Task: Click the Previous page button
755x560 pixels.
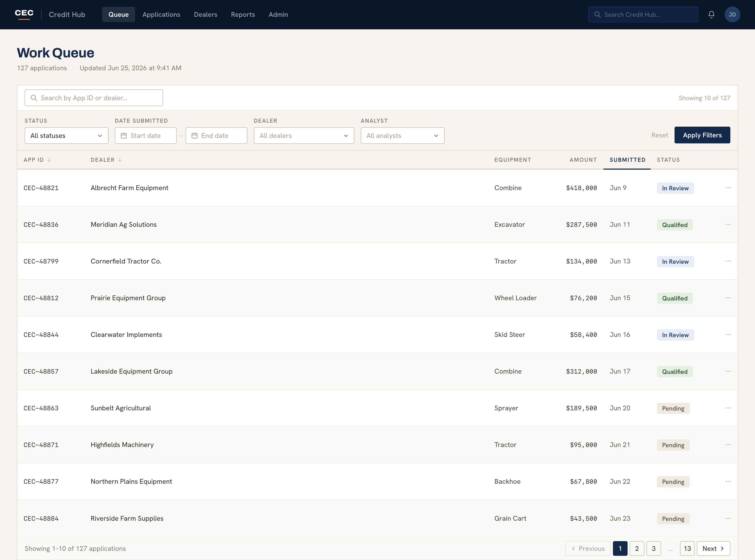Action: tap(588, 548)
